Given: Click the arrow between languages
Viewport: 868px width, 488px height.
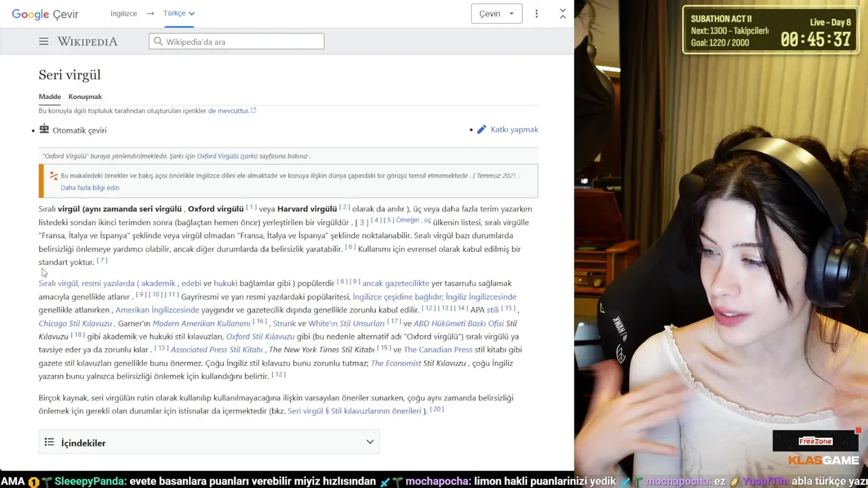Looking at the screenshot, I should click(150, 13).
